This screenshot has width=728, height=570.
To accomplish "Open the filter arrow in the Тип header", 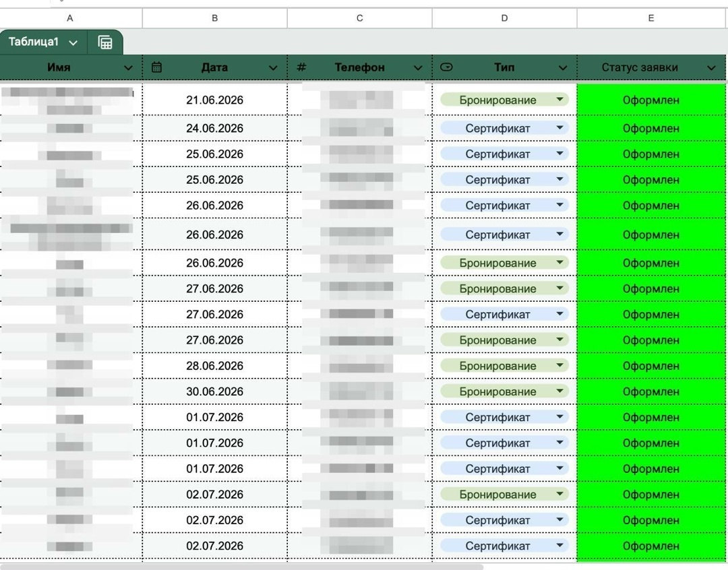I will (x=563, y=68).
